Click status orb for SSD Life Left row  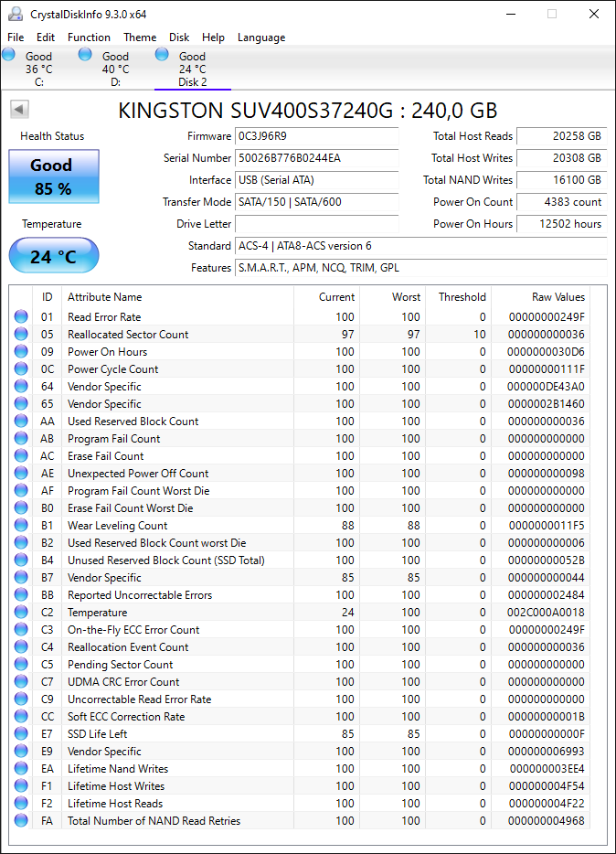coord(21,733)
